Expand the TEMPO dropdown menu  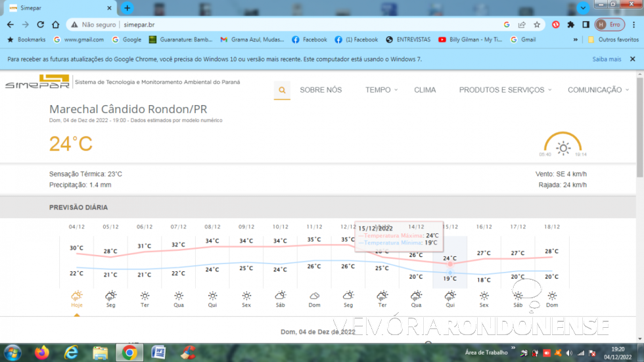381,90
